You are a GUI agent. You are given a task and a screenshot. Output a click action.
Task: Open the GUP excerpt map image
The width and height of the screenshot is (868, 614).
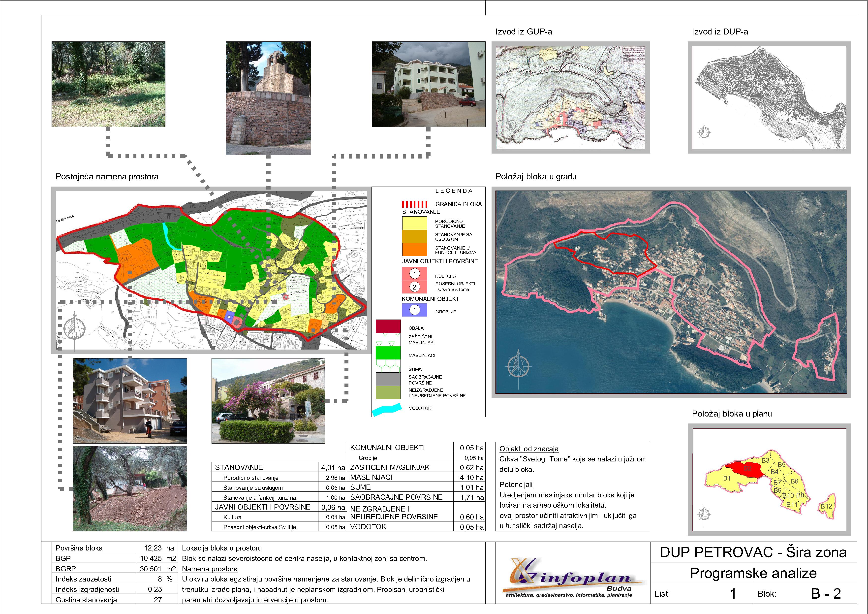point(570,97)
